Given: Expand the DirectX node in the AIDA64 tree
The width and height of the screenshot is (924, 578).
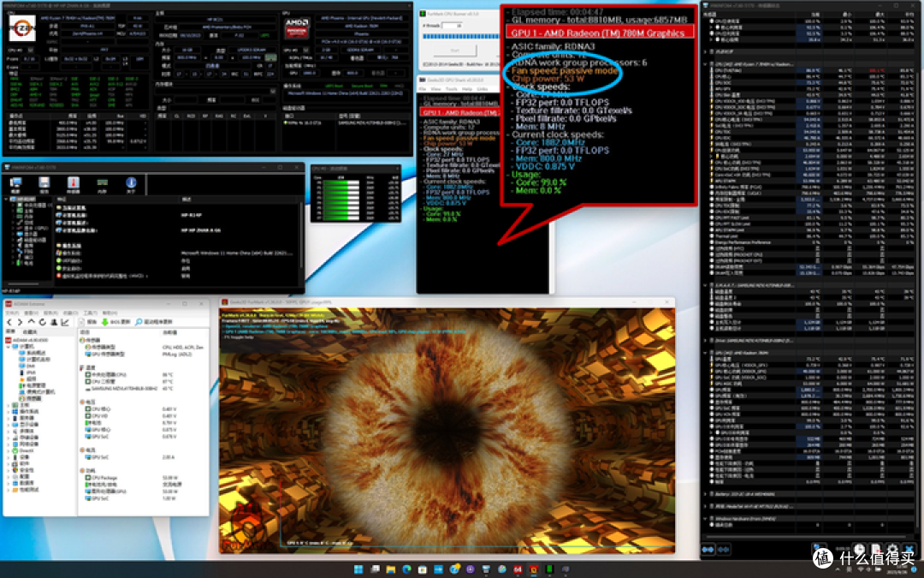Looking at the screenshot, I should click(x=9, y=450).
